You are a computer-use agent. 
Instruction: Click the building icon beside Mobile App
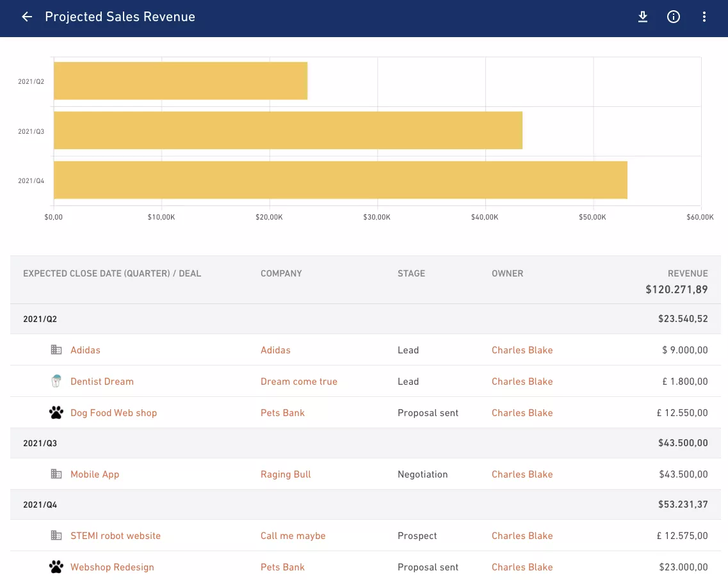coord(56,474)
